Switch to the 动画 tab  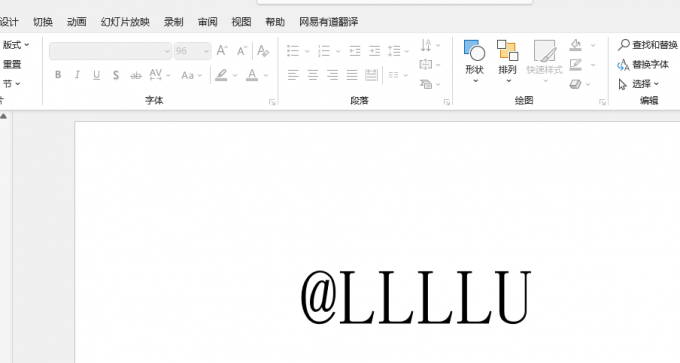pos(76,22)
